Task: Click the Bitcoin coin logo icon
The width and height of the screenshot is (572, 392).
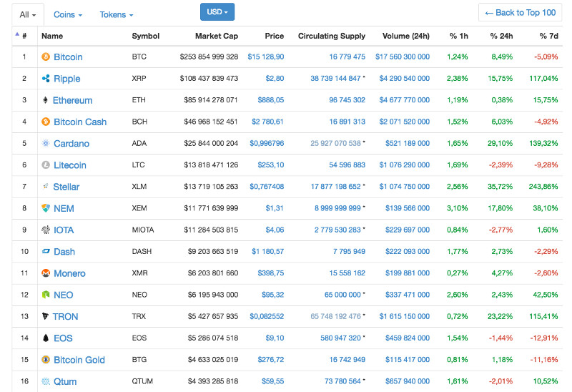Action: point(46,57)
